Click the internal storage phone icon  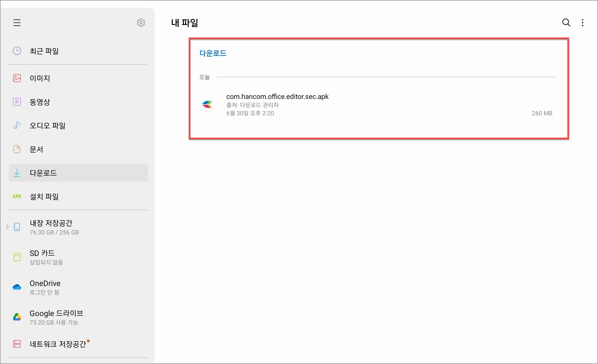point(17,227)
